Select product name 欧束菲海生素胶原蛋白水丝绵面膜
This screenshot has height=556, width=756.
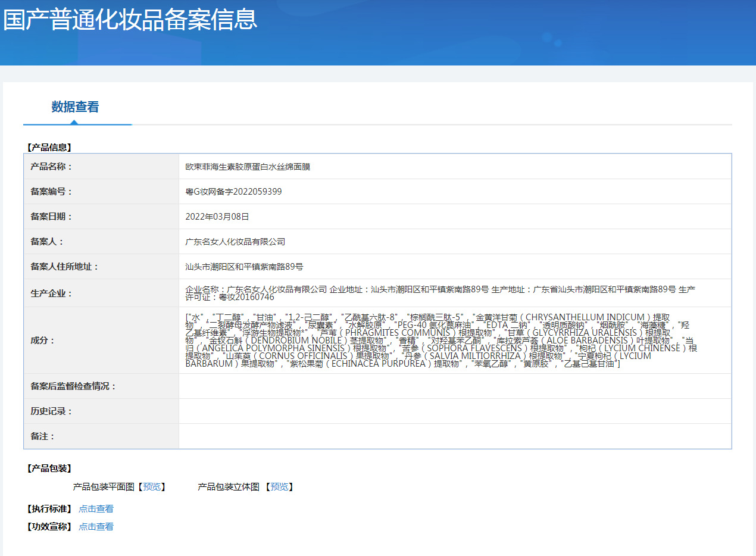pos(248,167)
